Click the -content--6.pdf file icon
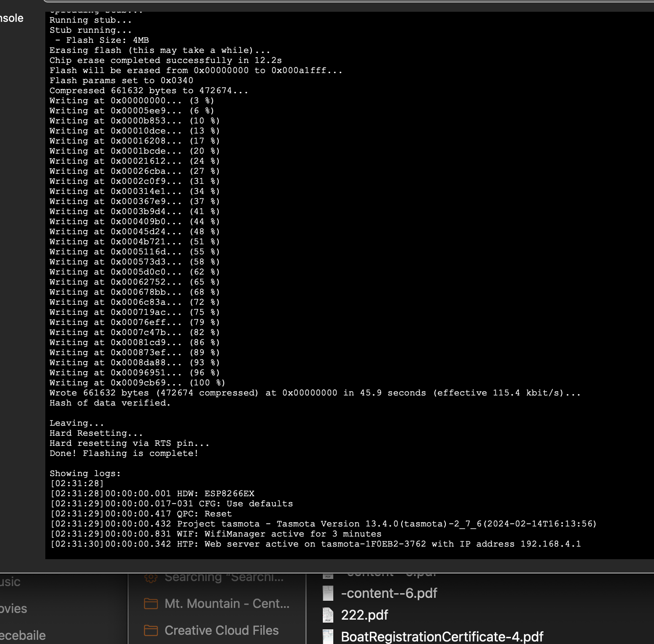This screenshot has height=644, width=654. tap(328, 593)
